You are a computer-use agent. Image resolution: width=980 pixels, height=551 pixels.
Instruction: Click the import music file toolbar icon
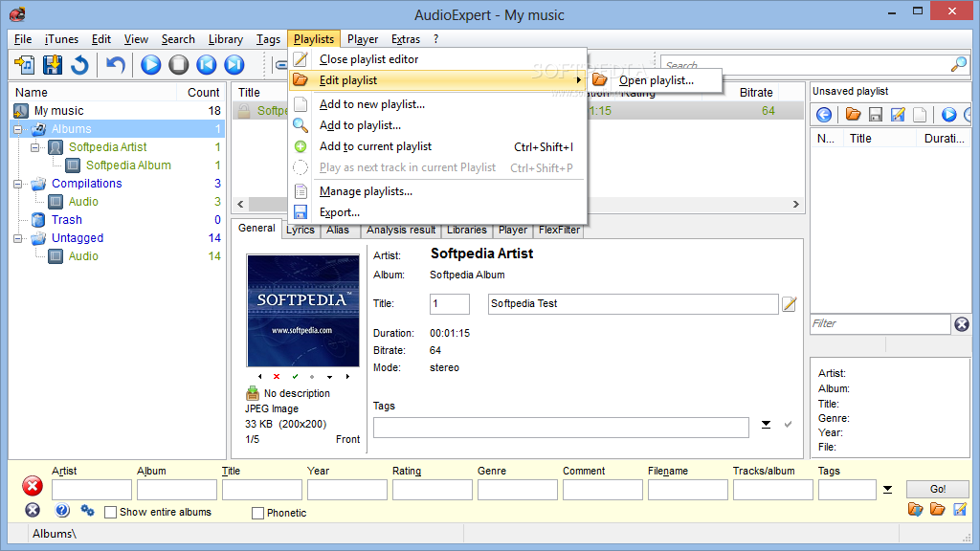tap(25, 65)
